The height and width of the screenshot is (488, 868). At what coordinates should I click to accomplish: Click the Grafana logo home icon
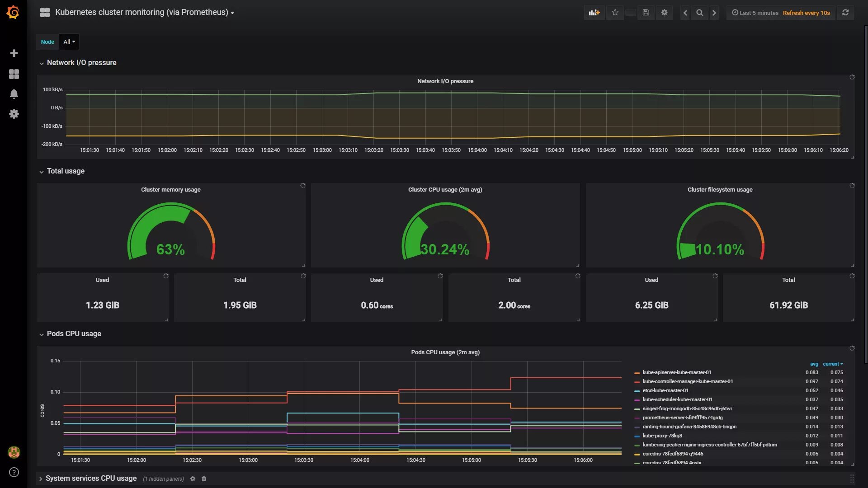[x=13, y=12]
